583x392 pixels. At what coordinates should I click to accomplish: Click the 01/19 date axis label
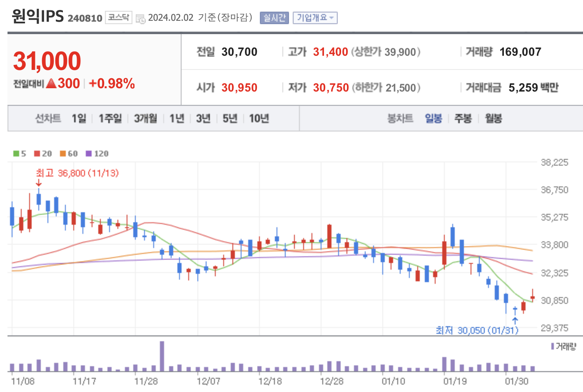tap(455, 381)
